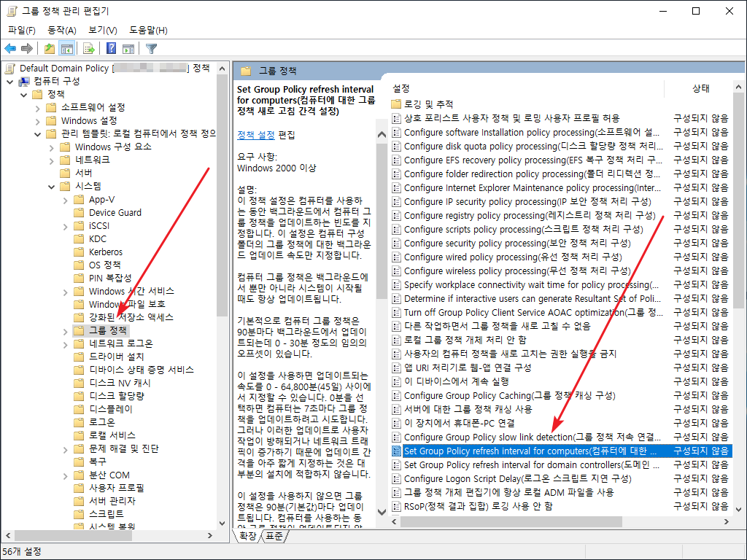Select the 사용자 프로필 folder
Image resolution: width=747 pixels, height=560 pixels.
(116, 488)
